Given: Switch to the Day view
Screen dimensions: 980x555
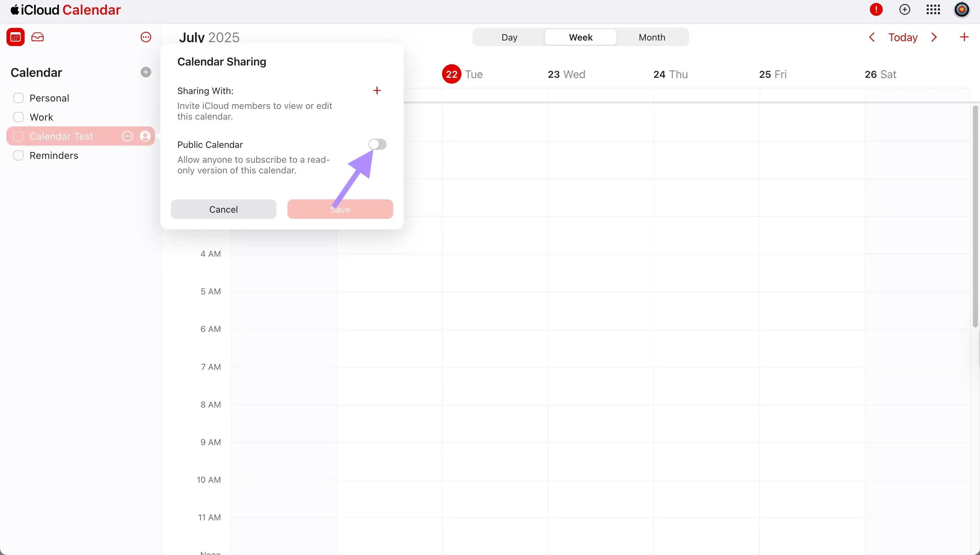Looking at the screenshot, I should coord(509,37).
